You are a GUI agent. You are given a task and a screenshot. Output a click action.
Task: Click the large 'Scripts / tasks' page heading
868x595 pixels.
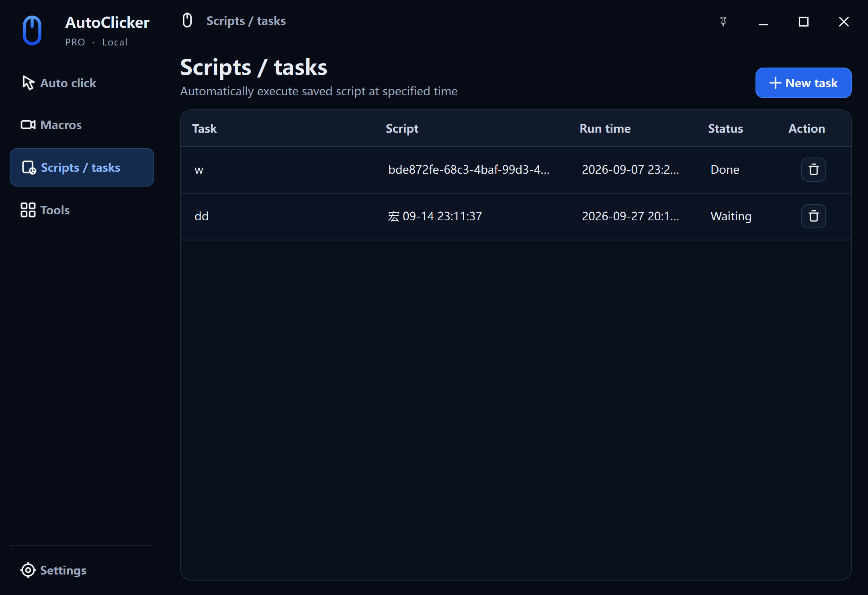pos(254,67)
